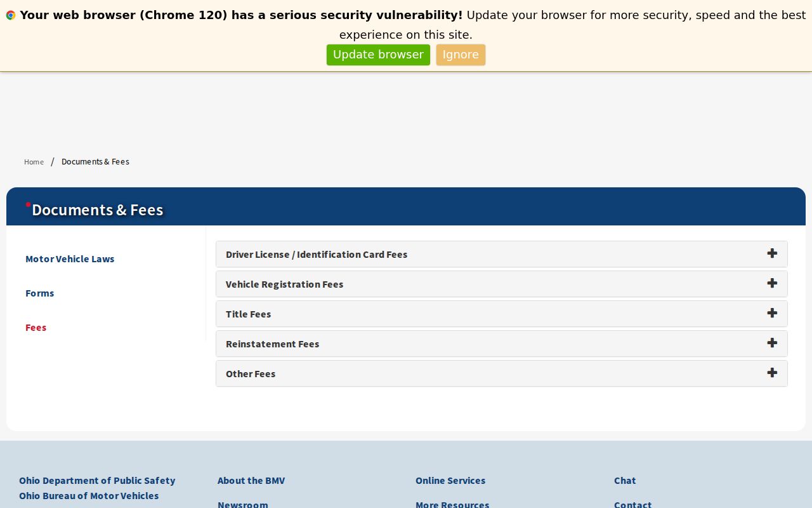Open the Ohio Bureau of Motor Vehicles footer link
Viewport: 812px width, 508px height.
89,496
